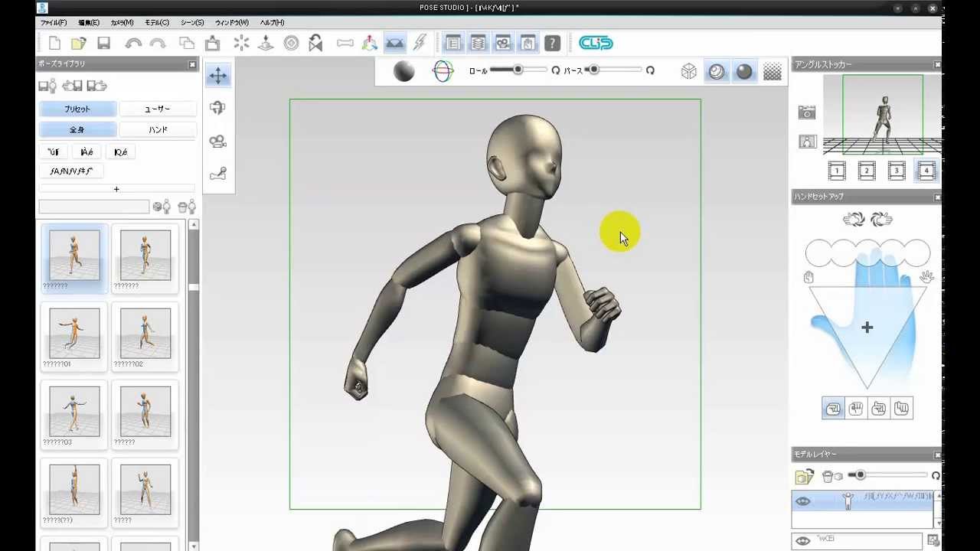Expand tag list with the plus bar
This screenshot has width=980, height=551.
click(116, 189)
